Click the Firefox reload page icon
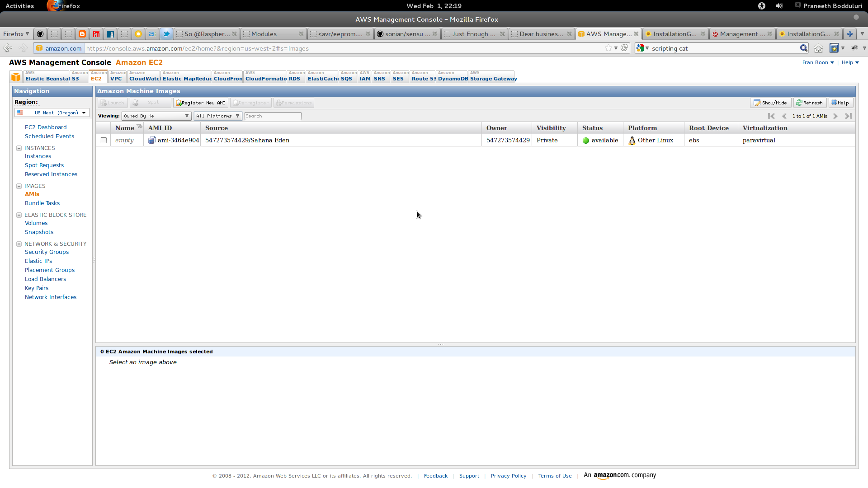 [x=624, y=48]
